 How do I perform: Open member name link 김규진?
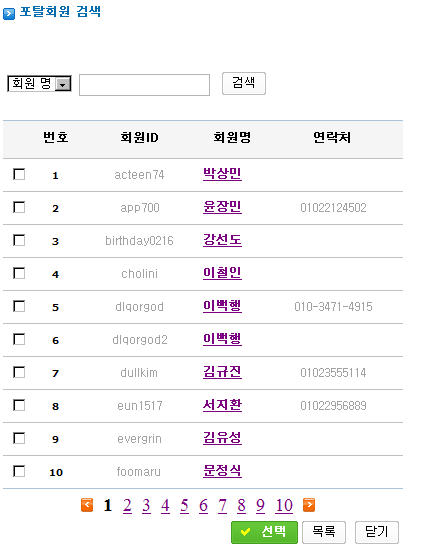tap(222, 372)
